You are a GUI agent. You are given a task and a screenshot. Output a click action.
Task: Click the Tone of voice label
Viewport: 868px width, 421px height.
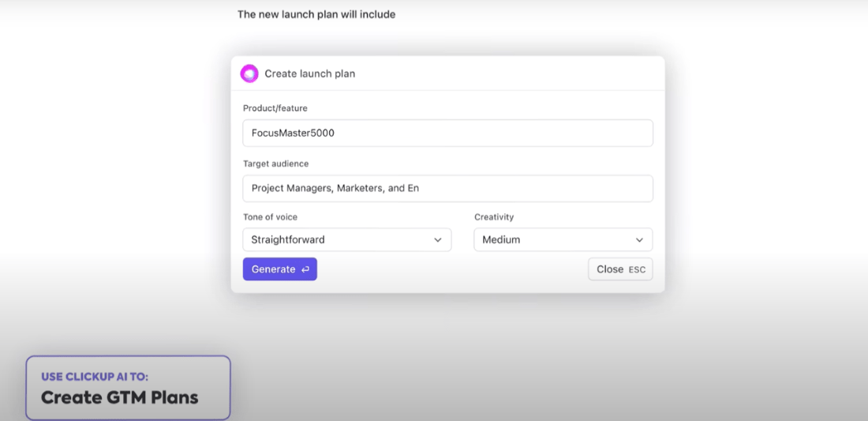[270, 217]
